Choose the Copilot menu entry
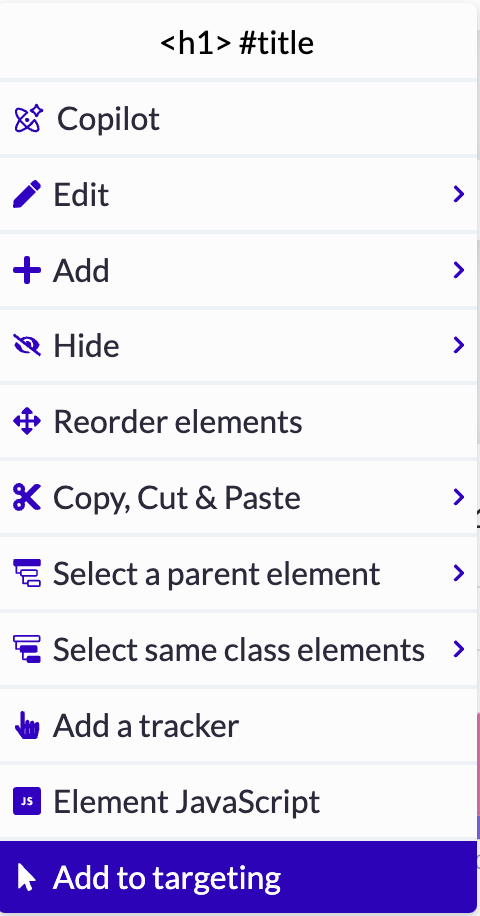Screen dimensions: 480x916 click(238, 119)
